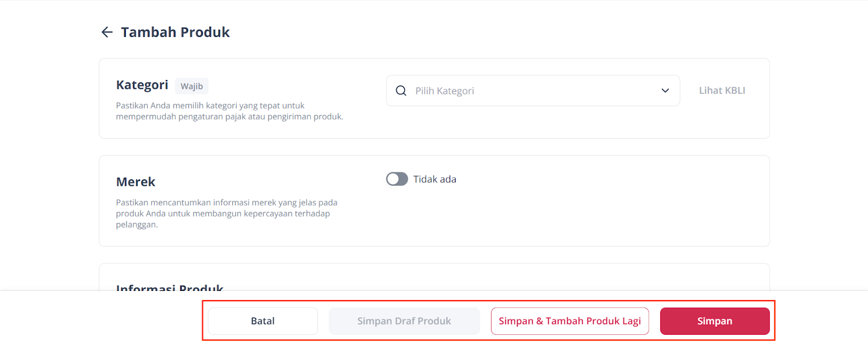The height and width of the screenshot is (350, 868).
Task: Click the Kategori description text
Action: point(229,111)
